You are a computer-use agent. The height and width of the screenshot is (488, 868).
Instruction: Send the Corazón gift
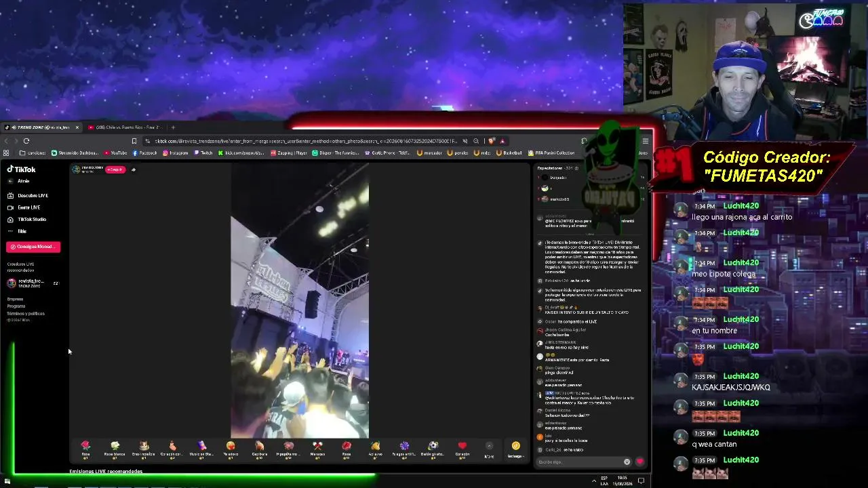[462, 449]
